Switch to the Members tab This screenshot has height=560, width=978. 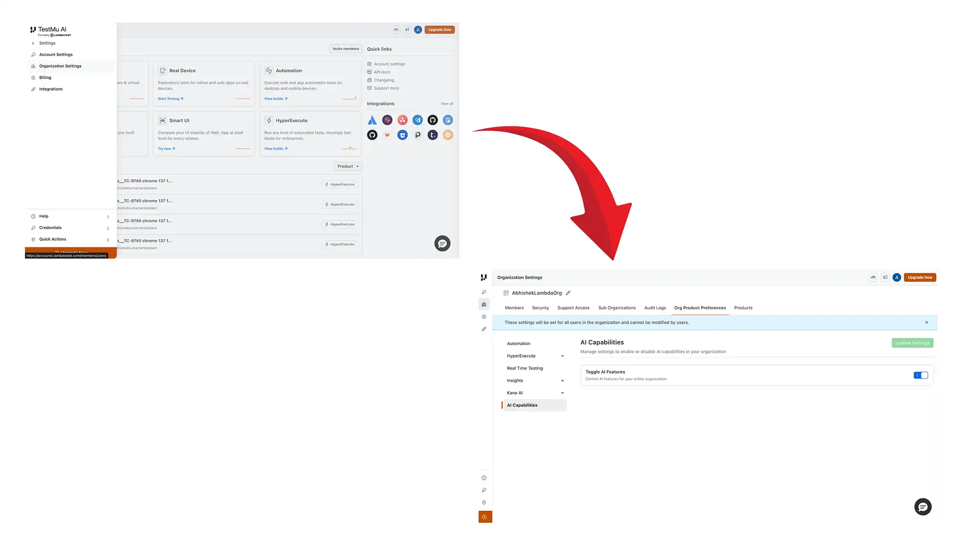click(514, 308)
